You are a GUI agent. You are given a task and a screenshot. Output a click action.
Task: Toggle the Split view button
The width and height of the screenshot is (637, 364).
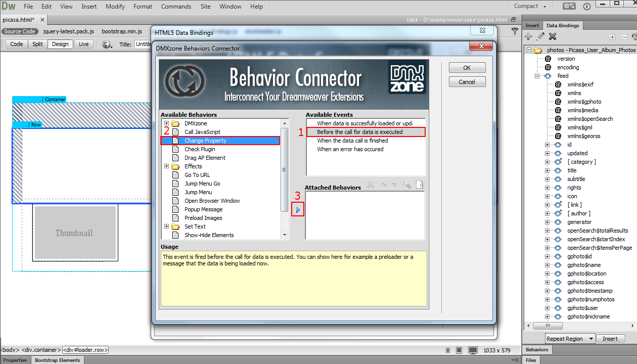point(38,44)
